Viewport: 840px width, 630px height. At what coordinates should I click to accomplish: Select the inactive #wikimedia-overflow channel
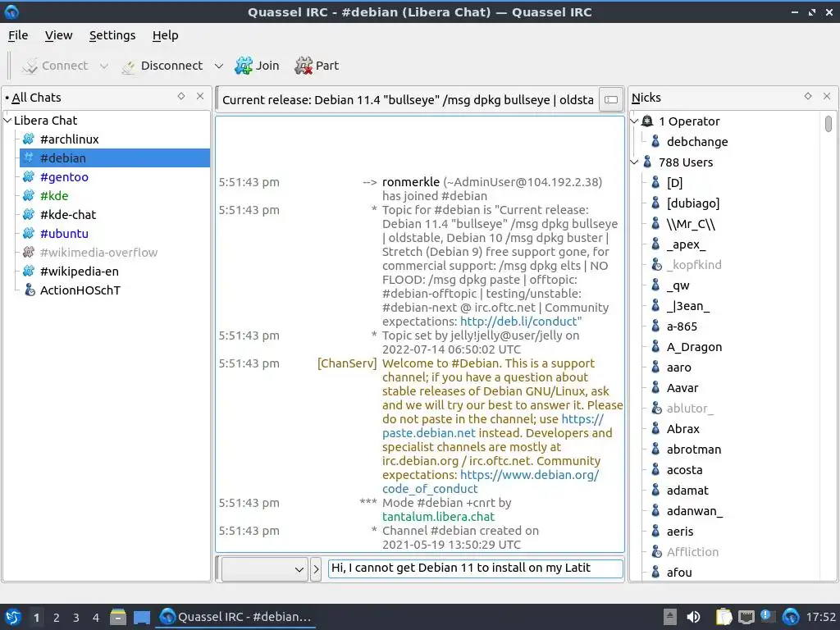point(98,253)
